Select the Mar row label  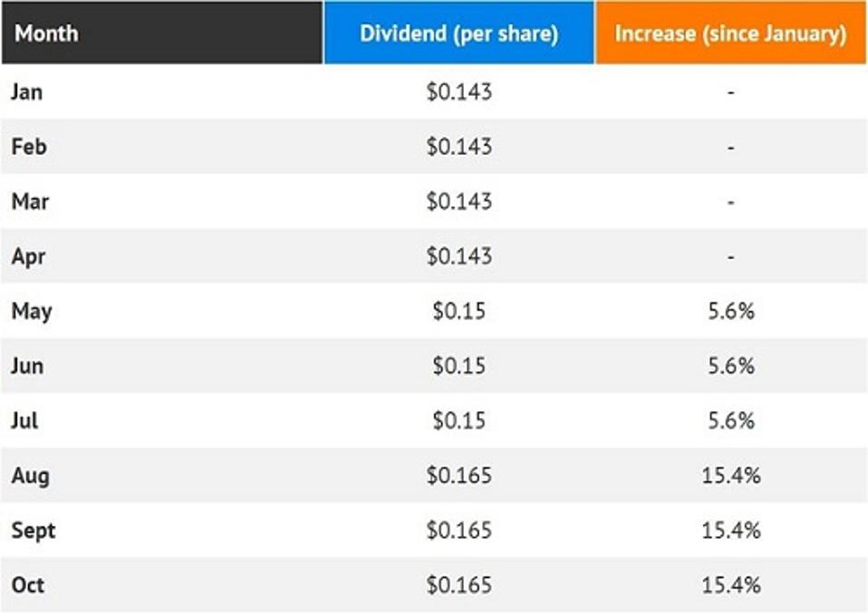pos(29,201)
